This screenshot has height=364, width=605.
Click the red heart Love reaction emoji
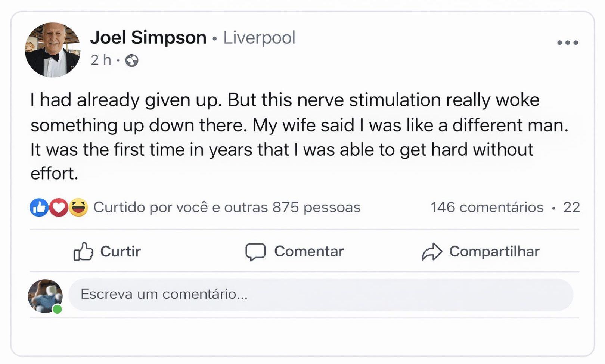tap(59, 208)
